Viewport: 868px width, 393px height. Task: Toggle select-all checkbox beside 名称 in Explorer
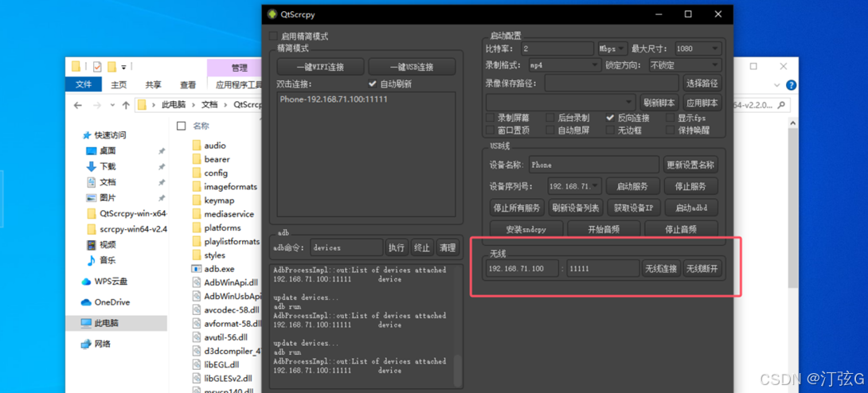pyautogui.click(x=181, y=126)
